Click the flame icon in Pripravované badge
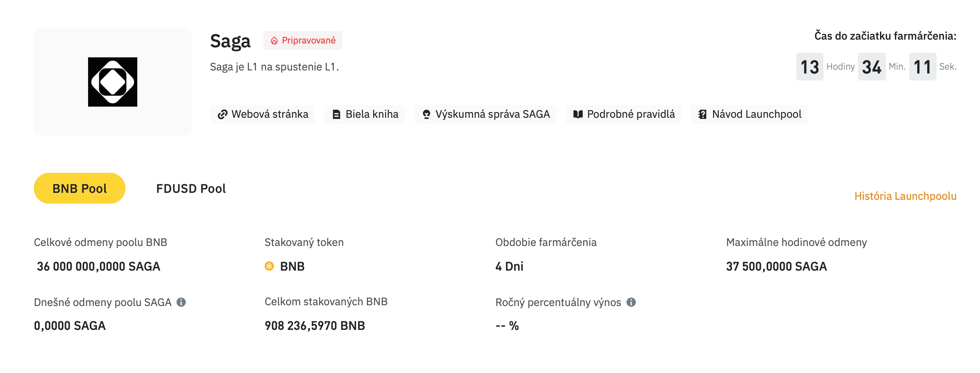 tap(274, 41)
